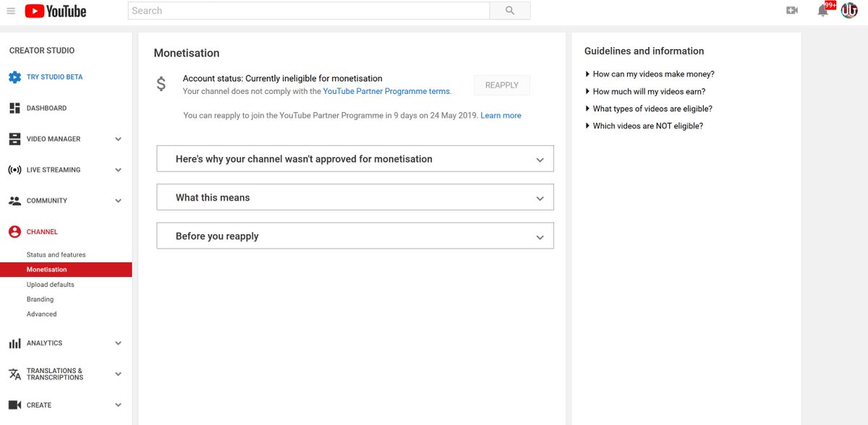Image resolution: width=868 pixels, height=425 pixels.
Task: Click the "Before you reapply" title text
Action: [217, 236]
